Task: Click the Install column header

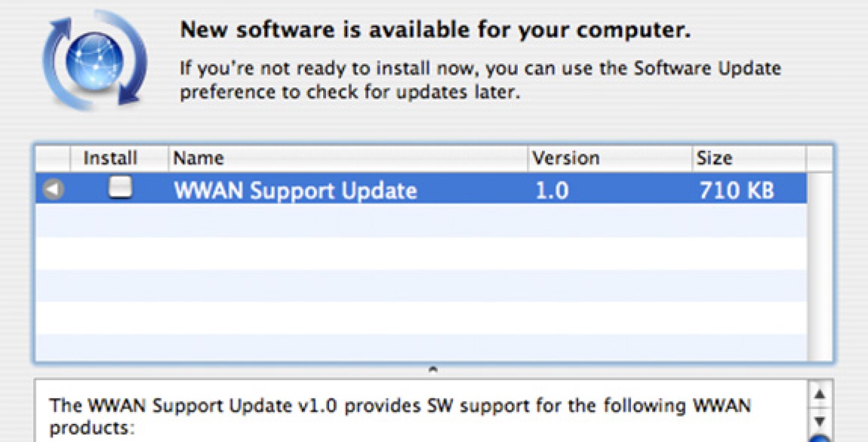Action: (x=118, y=158)
